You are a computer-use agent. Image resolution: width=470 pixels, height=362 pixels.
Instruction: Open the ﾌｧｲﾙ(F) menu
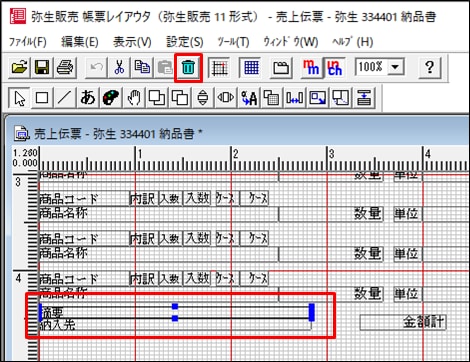coord(27,42)
